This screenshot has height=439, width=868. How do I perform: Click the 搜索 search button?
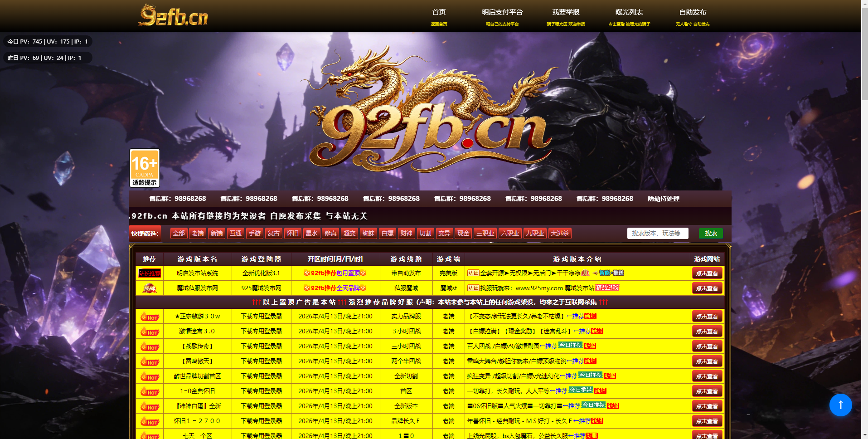[x=710, y=233]
